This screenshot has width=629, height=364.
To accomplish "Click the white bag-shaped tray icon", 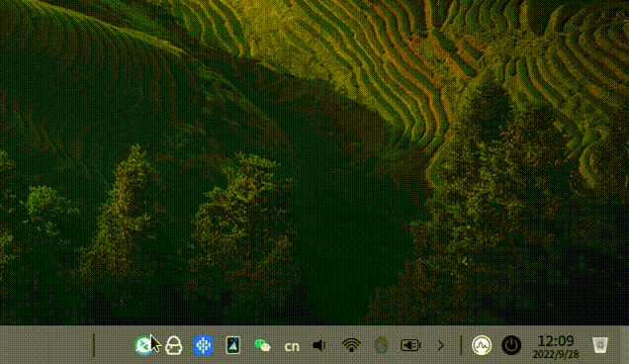I will 174,345.
